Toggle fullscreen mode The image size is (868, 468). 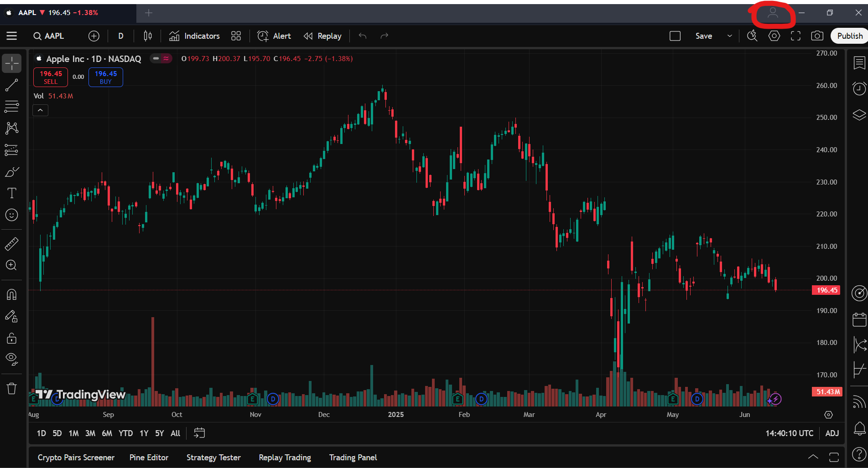click(796, 36)
